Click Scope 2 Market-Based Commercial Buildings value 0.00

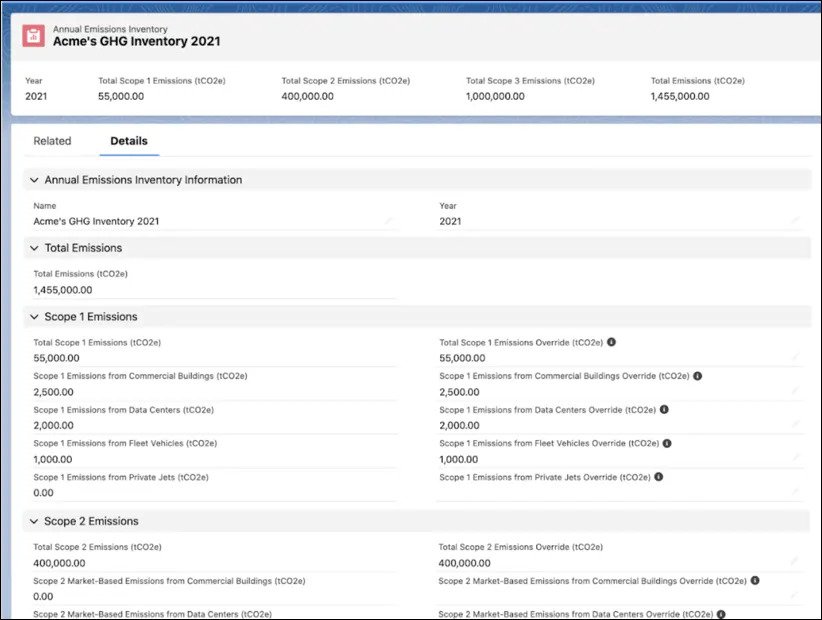43,596
